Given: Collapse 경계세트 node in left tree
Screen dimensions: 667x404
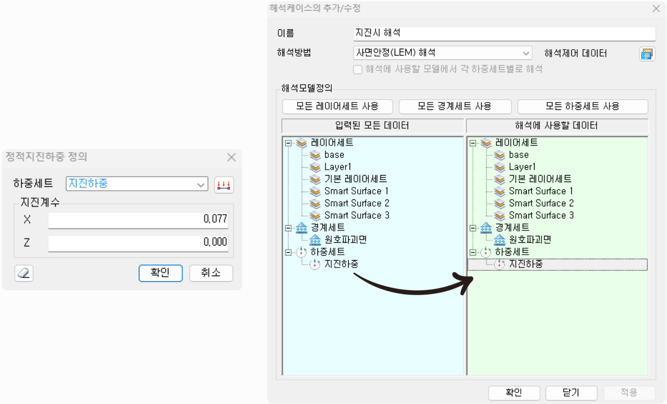Looking at the screenshot, I should tap(288, 228).
